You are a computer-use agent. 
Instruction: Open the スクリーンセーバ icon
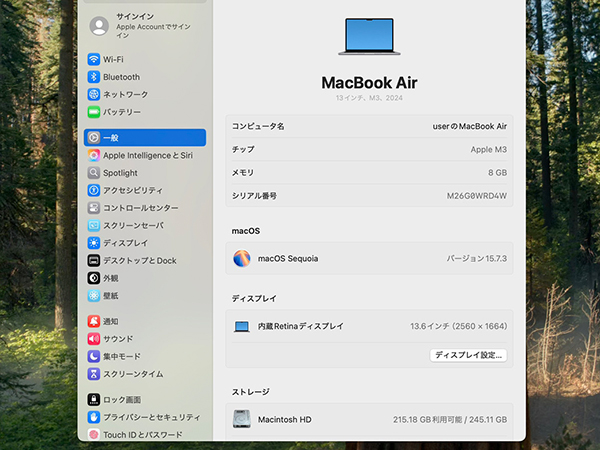[94, 225]
